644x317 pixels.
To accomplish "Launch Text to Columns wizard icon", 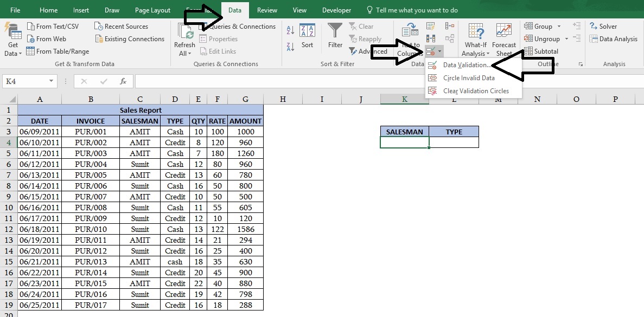I will click(x=410, y=30).
